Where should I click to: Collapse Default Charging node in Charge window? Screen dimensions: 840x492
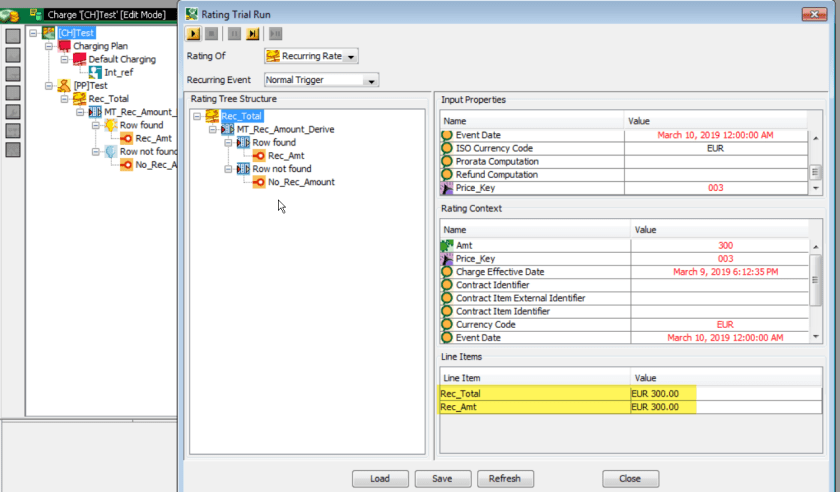(64, 59)
